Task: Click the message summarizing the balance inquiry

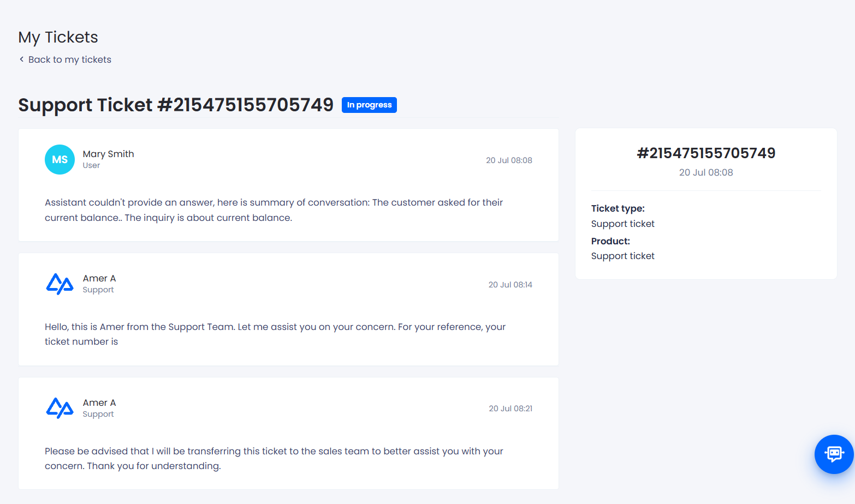Action: point(274,210)
